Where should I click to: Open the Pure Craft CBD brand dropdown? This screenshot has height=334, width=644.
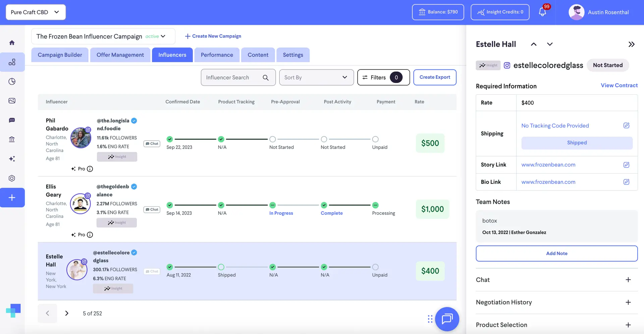point(36,12)
